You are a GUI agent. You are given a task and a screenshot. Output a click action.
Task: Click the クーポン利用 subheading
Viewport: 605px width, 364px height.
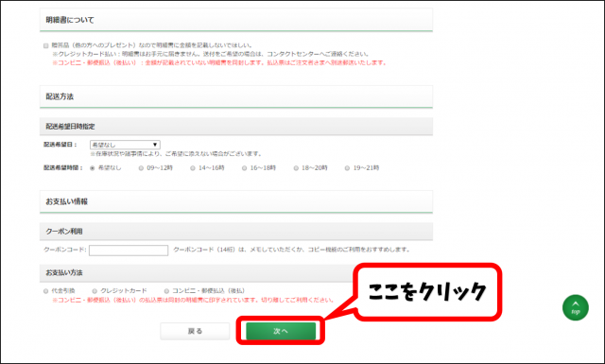64,232
